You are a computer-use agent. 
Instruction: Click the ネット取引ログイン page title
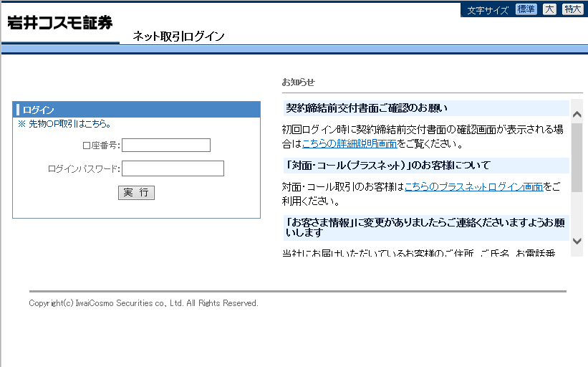[x=178, y=37]
